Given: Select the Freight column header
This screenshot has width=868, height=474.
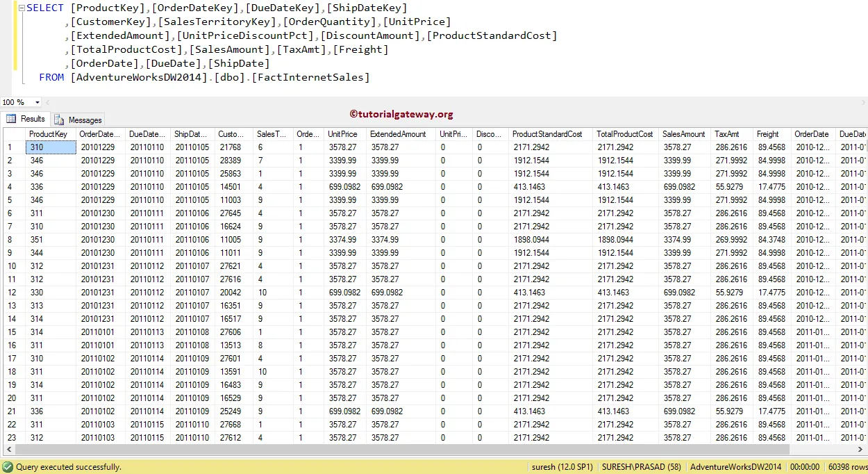Looking at the screenshot, I should pyautogui.click(x=771, y=134).
